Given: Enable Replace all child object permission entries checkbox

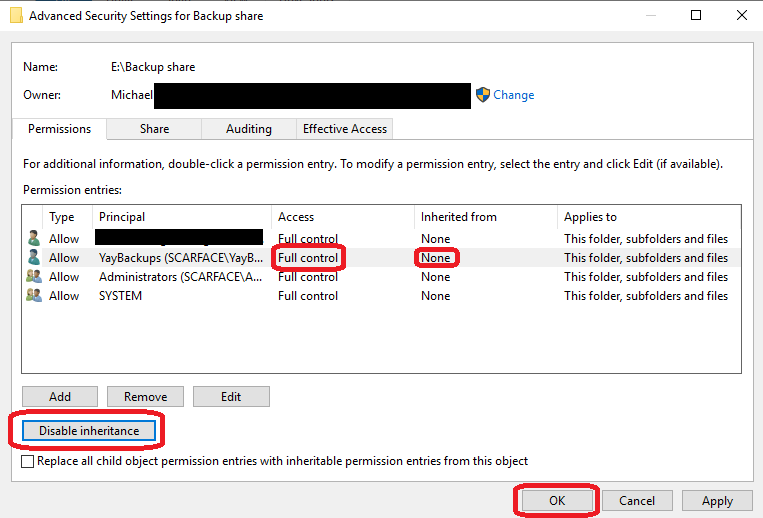Looking at the screenshot, I should coord(28,462).
